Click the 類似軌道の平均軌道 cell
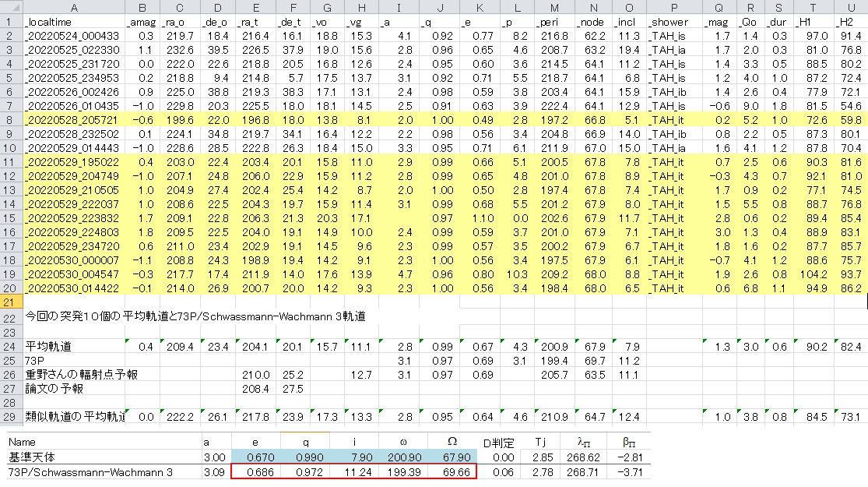 [x=74, y=416]
